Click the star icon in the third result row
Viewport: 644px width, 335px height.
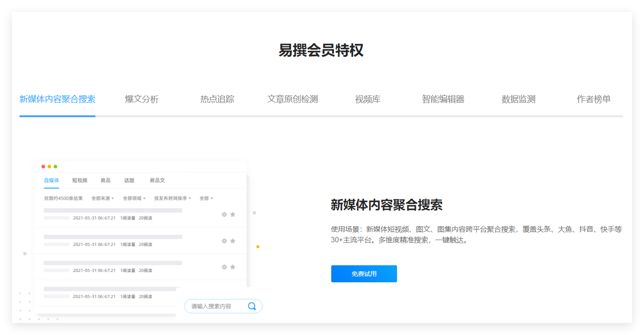(232, 267)
